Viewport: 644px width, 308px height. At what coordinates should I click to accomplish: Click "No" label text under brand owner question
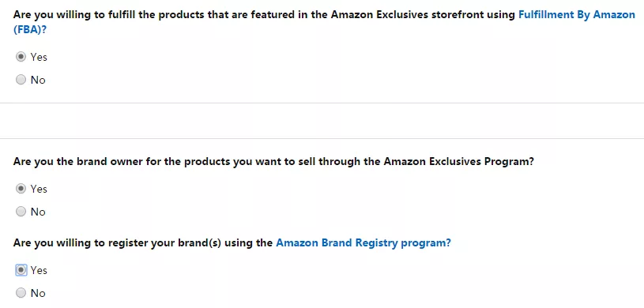[x=38, y=212]
